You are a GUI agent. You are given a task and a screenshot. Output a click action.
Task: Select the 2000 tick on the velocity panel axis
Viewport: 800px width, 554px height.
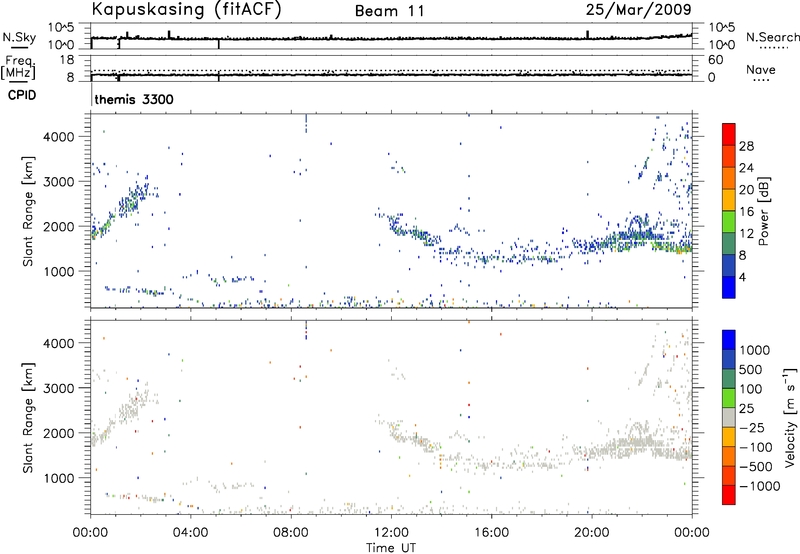[x=61, y=433]
